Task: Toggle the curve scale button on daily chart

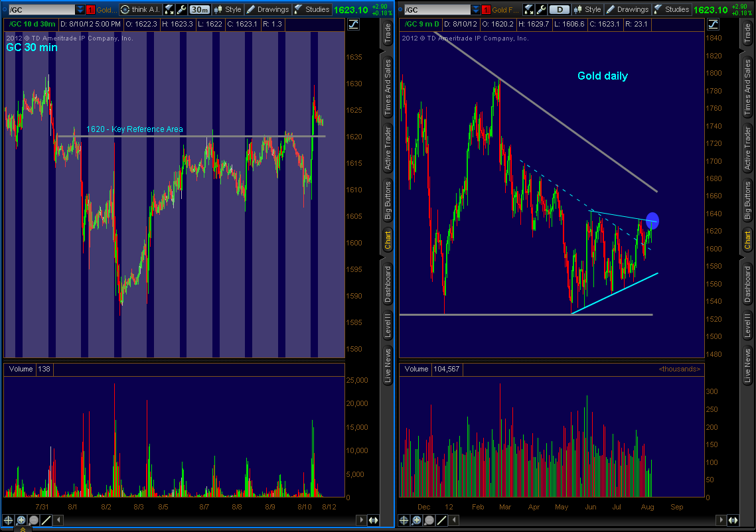Action: (712, 25)
